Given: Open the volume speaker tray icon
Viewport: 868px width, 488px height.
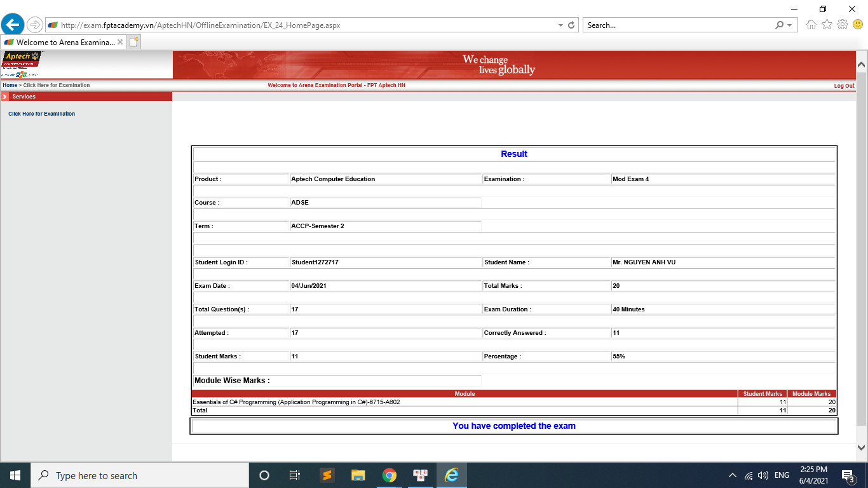Looking at the screenshot, I should point(763,475).
